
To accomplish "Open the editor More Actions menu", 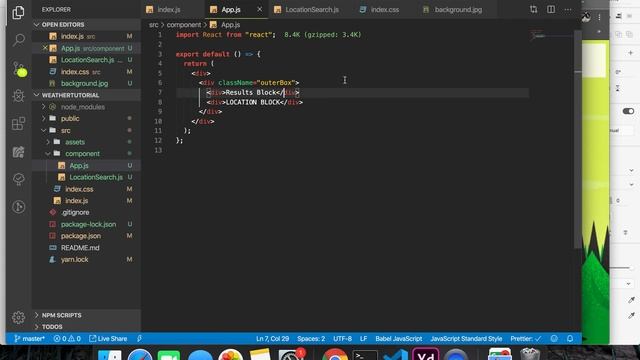I will pyautogui.click(x=568, y=9).
